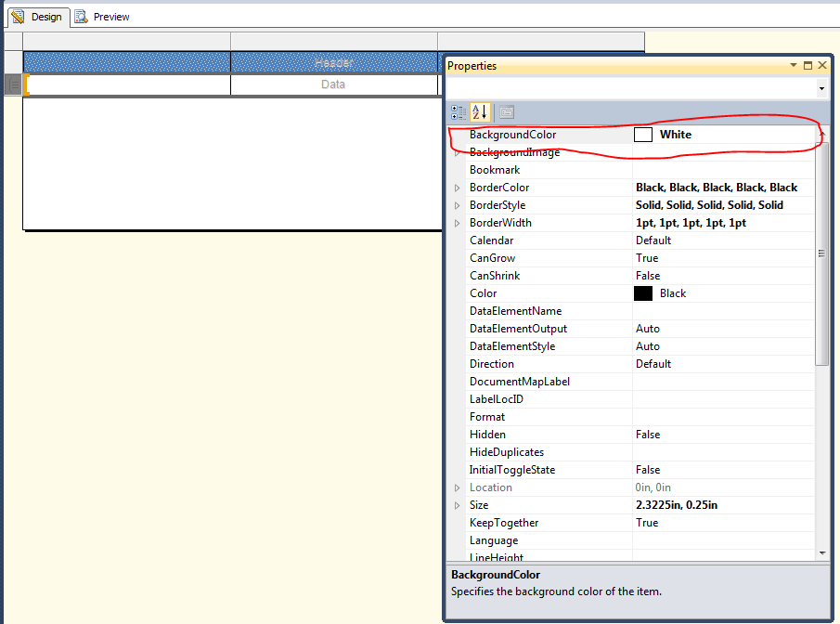Click the Color black swatch
The image size is (840, 624).
pos(643,293)
